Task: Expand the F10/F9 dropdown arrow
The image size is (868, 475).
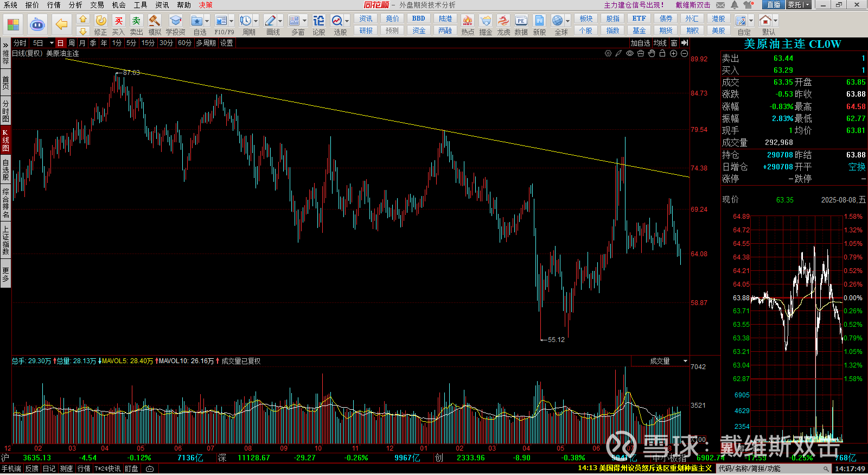Action: (x=232, y=21)
